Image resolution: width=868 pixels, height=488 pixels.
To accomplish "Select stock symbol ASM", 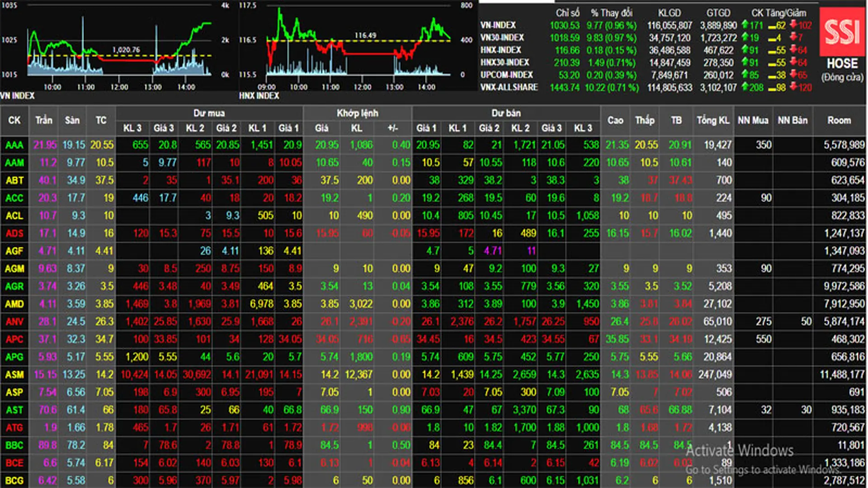I will pyautogui.click(x=14, y=375).
